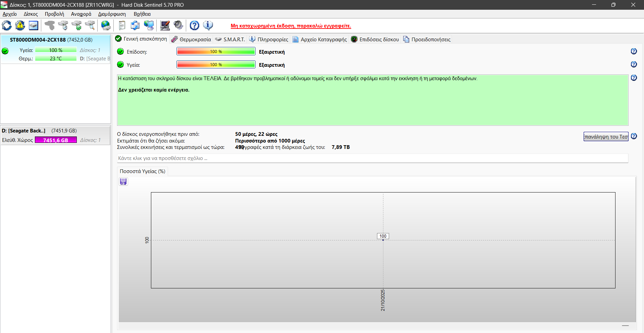Switch to the S.M.A.R.T. tab
The height and width of the screenshot is (333, 644).
tap(234, 40)
